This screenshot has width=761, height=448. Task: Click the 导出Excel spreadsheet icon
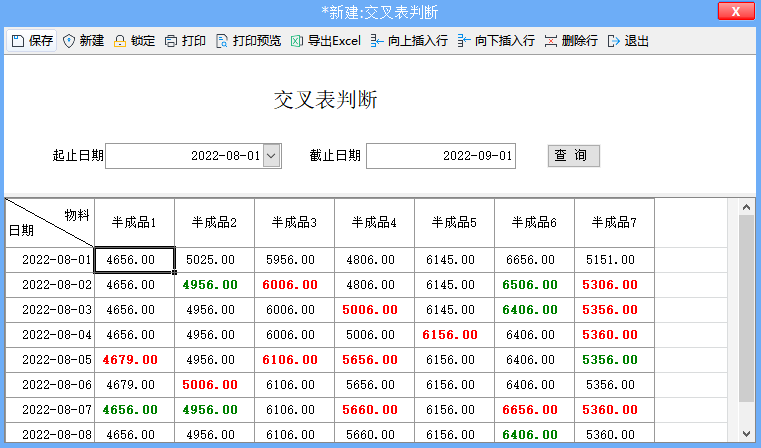point(297,41)
